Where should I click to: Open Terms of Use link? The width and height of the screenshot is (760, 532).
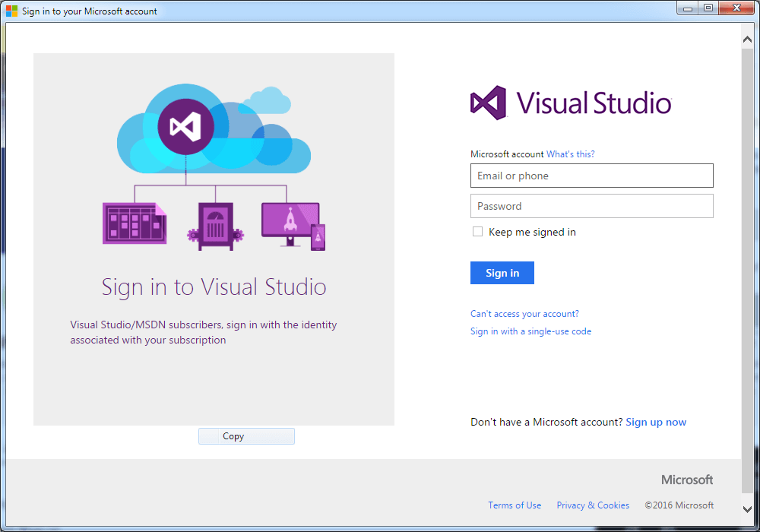point(515,505)
